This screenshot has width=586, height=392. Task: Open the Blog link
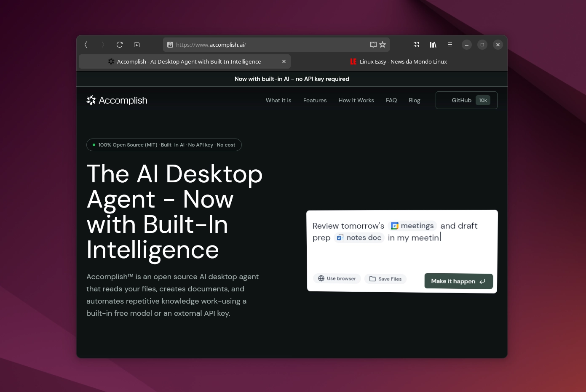(414, 100)
